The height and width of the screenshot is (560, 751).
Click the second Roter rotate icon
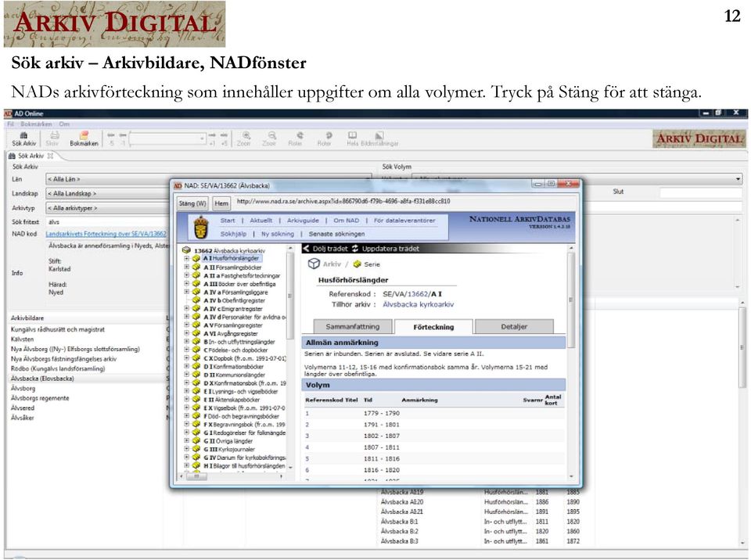[x=329, y=135]
